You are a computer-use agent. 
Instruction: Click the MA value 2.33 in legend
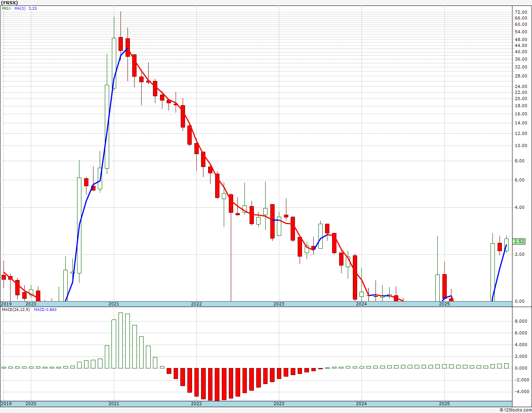[x=32, y=8]
